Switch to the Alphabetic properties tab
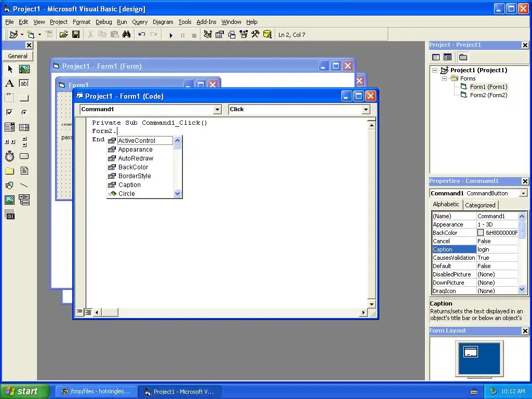 [x=446, y=204]
